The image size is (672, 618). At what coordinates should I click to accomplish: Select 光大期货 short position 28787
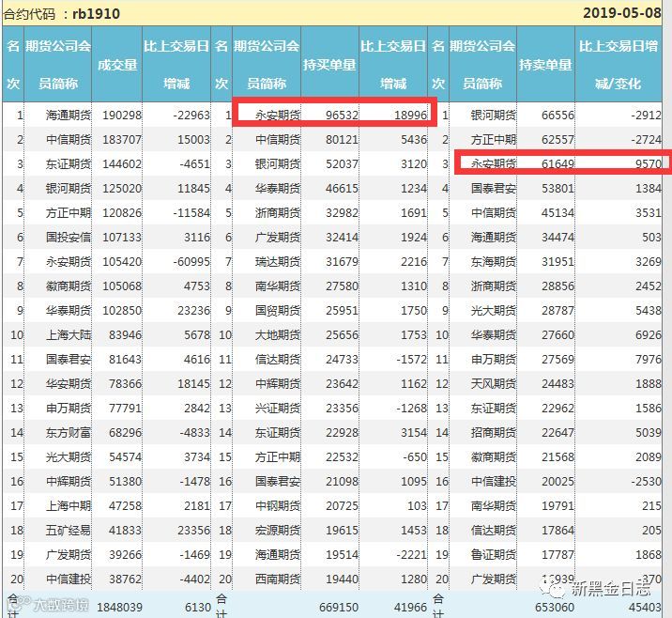pos(557,311)
